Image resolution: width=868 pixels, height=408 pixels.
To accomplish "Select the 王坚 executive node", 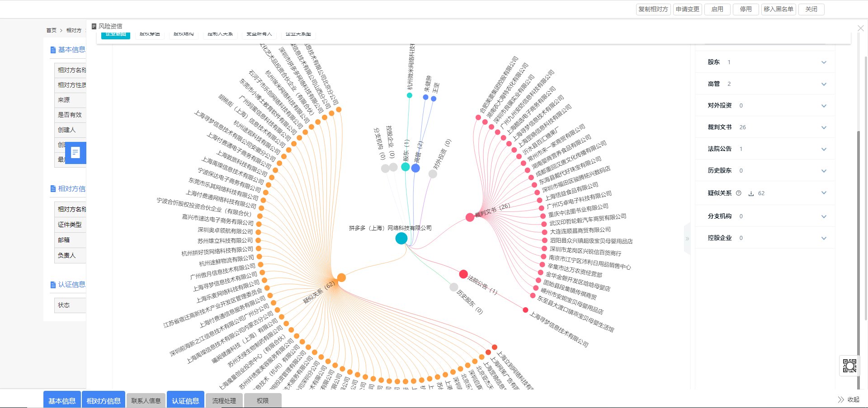I will (434, 98).
